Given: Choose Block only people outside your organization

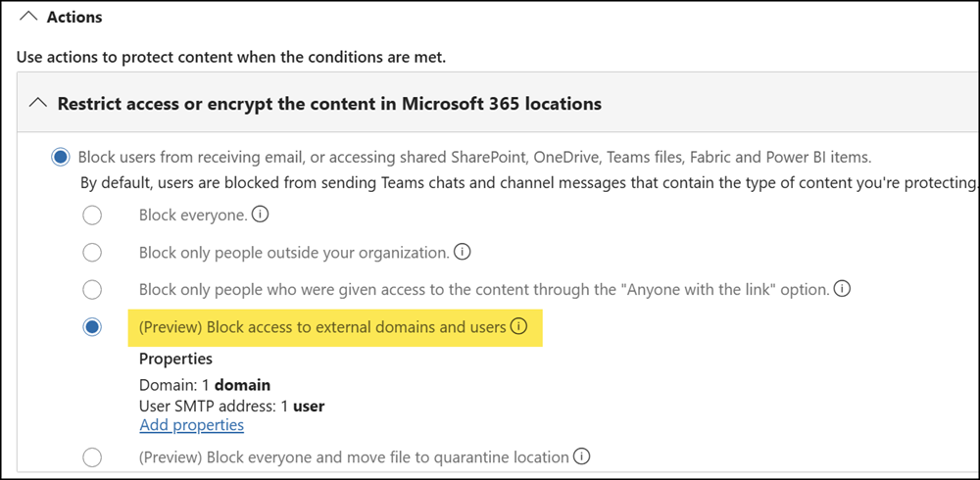Looking at the screenshot, I should (x=92, y=253).
